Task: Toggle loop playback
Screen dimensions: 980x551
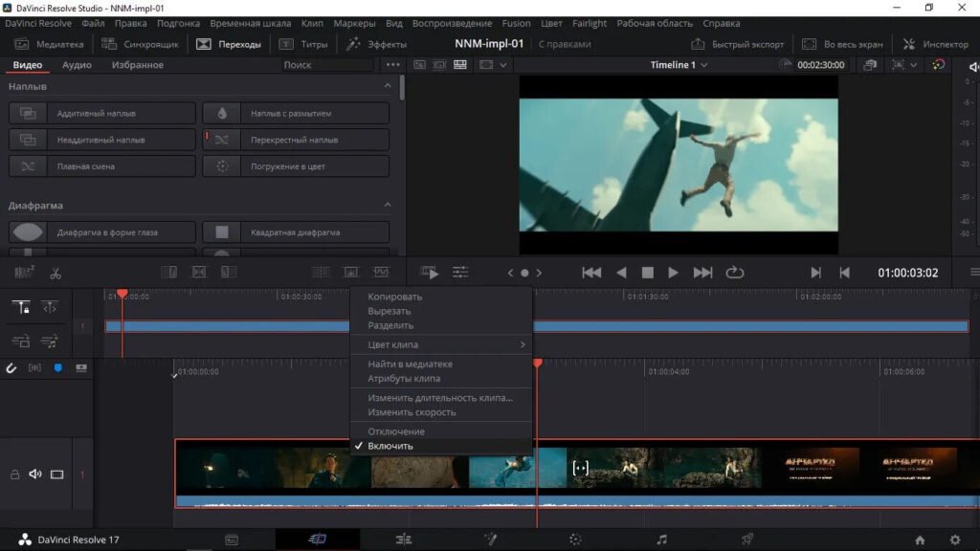Action: coord(735,273)
